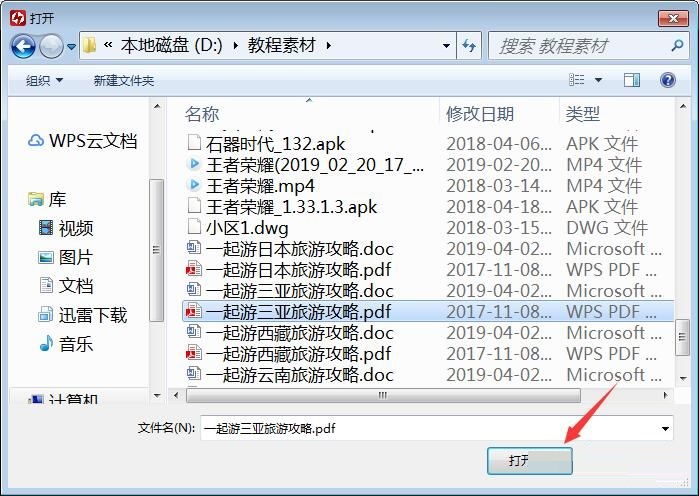Viewport: 699px width, 496px height.
Task: Click sidebar scroll-up arrow
Action: pyautogui.click(x=156, y=107)
